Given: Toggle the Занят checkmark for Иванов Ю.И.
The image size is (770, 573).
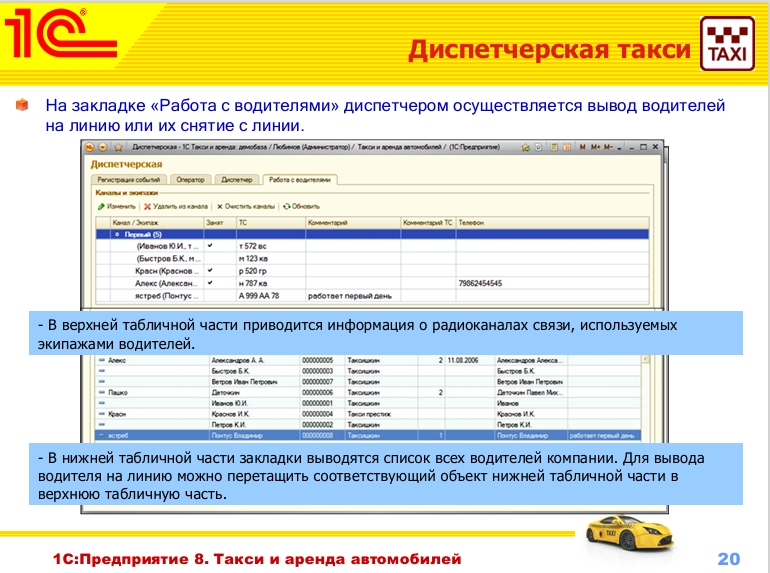Looking at the screenshot, I should (x=211, y=245).
